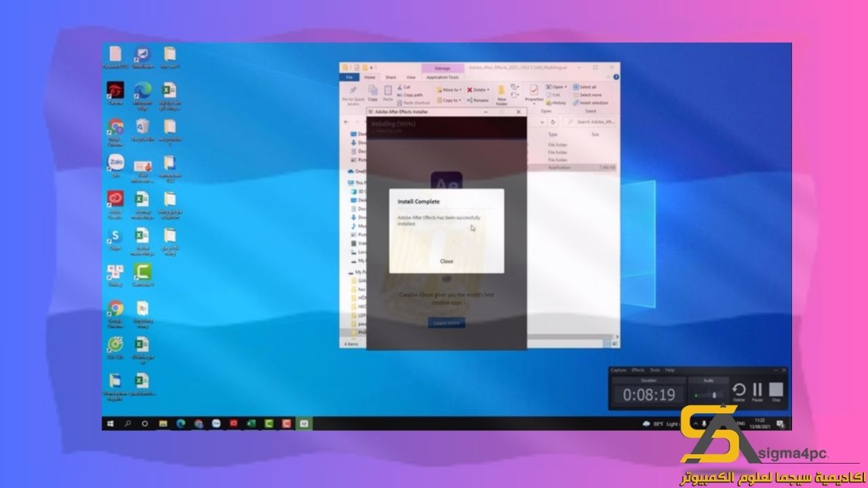Click the Cortana circle taskbar icon
868x488 pixels.
(x=145, y=424)
